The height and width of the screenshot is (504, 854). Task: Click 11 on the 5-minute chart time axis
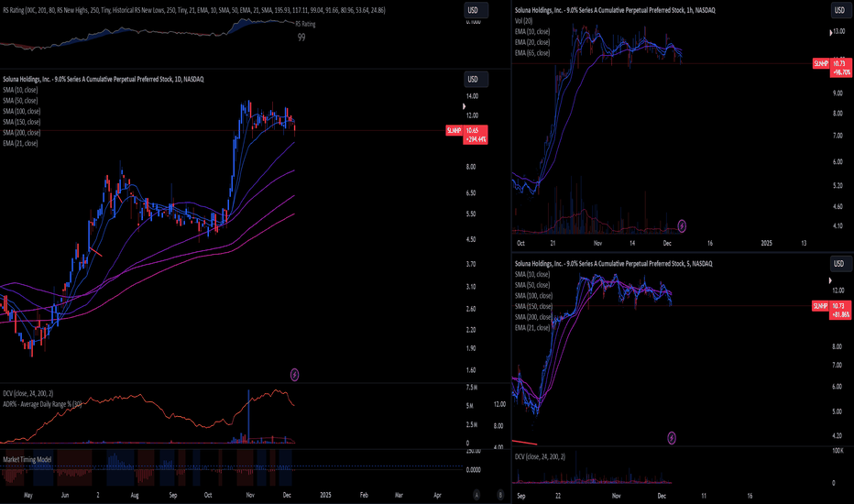click(x=704, y=496)
